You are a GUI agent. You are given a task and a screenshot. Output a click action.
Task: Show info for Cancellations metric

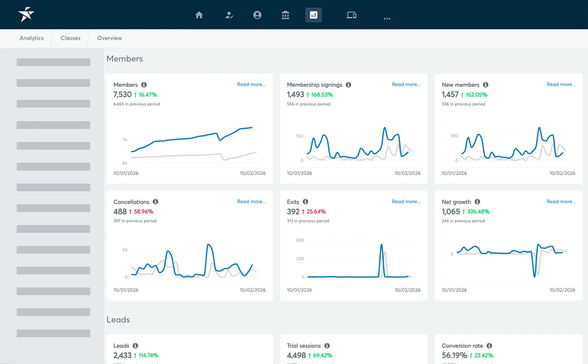(x=155, y=202)
